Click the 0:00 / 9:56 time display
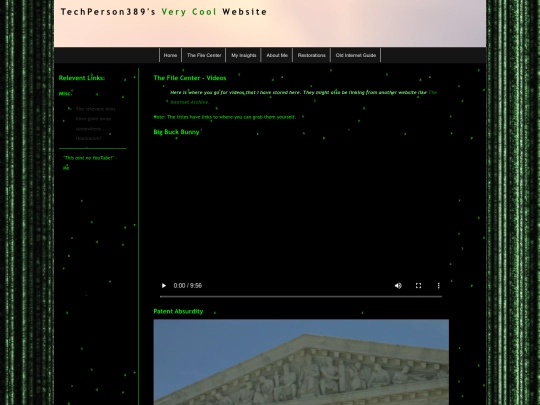The width and height of the screenshot is (540, 405). pyautogui.click(x=188, y=285)
